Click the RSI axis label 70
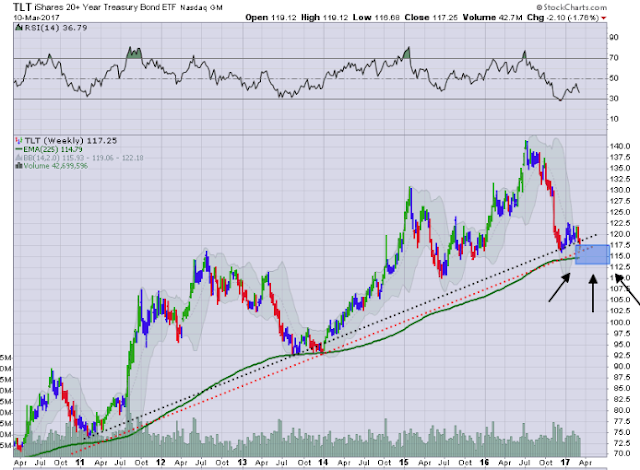Image resolution: width=640 pixels, height=470 pixels. pos(614,58)
